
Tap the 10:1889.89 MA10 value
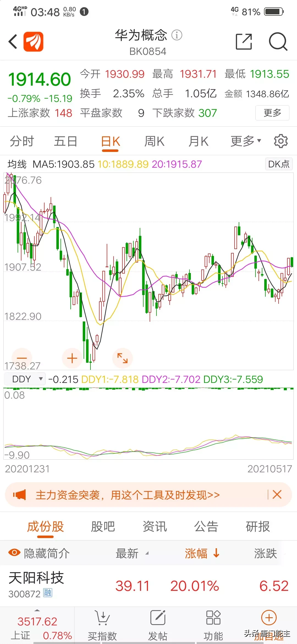click(x=123, y=164)
